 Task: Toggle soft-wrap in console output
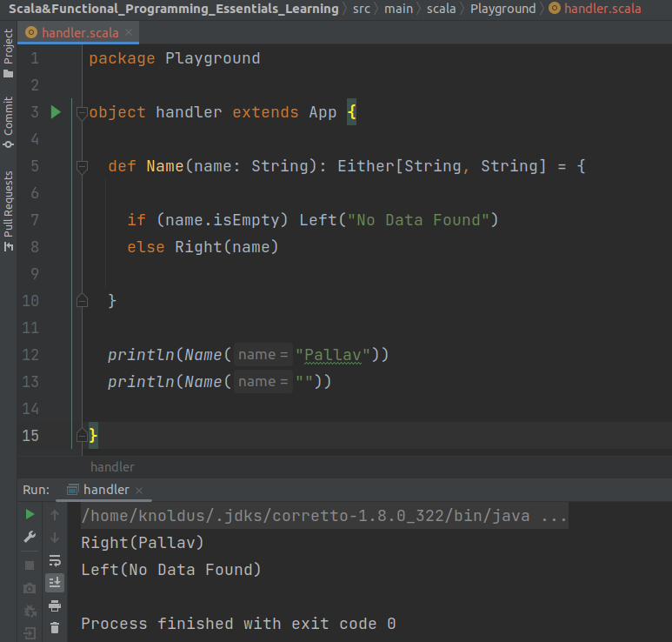(x=55, y=560)
